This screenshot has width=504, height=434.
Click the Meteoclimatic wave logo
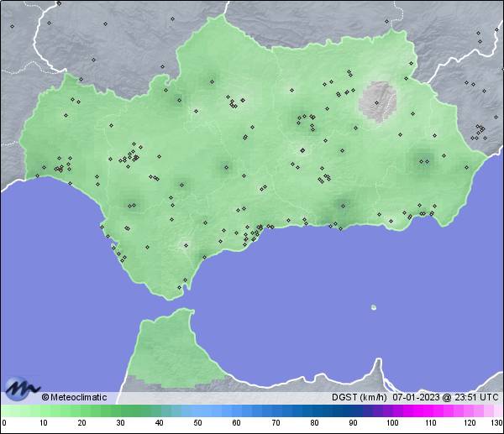(23, 389)
